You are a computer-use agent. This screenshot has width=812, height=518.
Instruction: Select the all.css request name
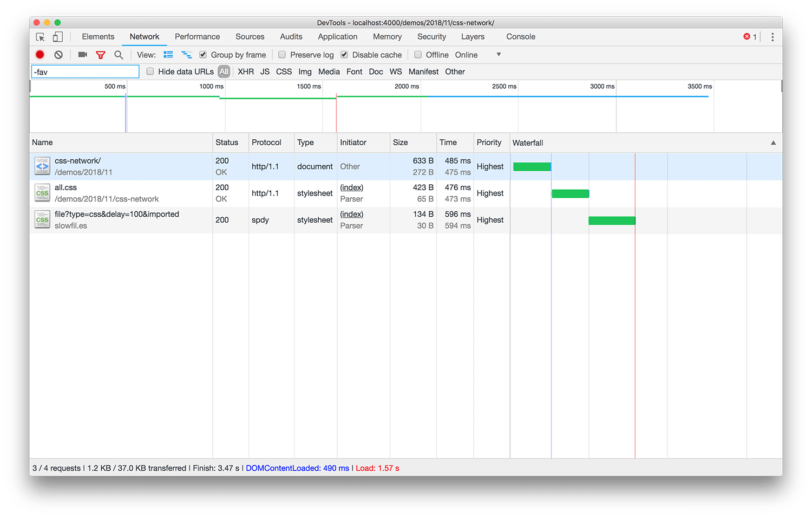tap(66, 187)
